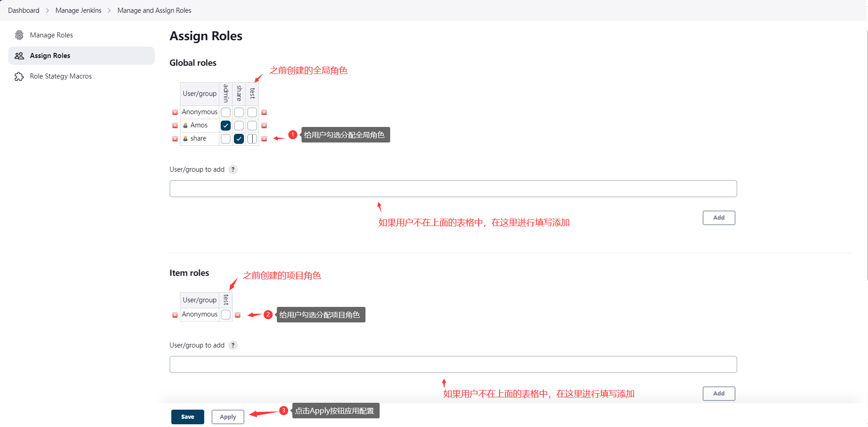The width and height of the screenshot is (868, 427).
Task: Click the Role Strategy Macros puzzle icon
Action: point(19,76)
